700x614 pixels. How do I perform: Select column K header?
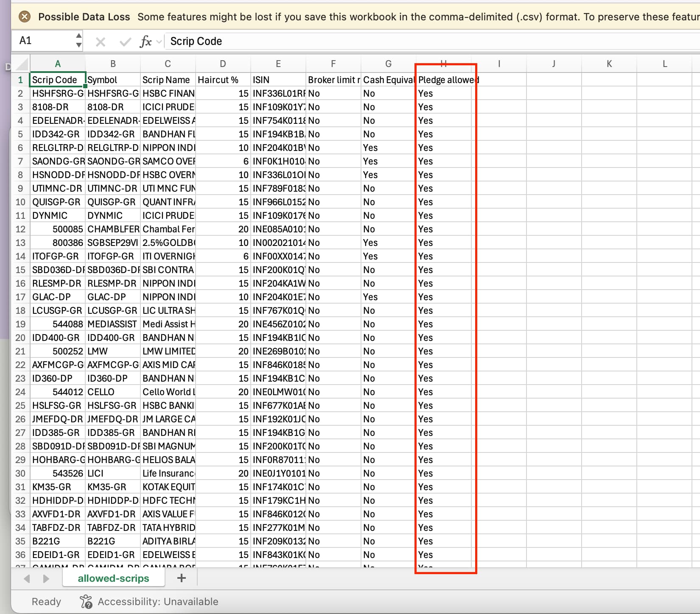[x=609, y=64]
